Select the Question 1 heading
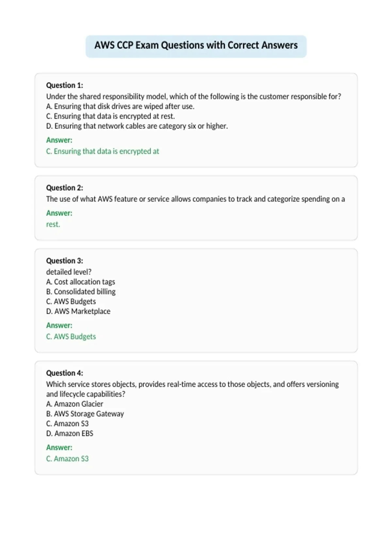 pos(65,85)
